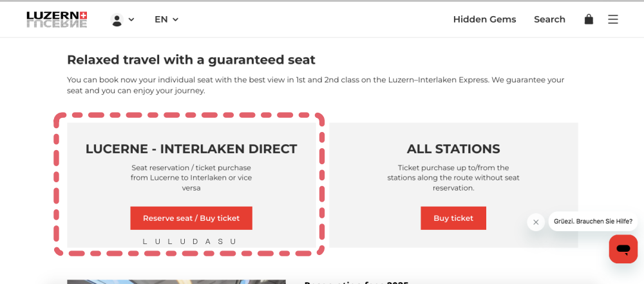Viewport: 644px width, 284px height.
Task: Open the hamburger menu icon
Action: point(613,19)
